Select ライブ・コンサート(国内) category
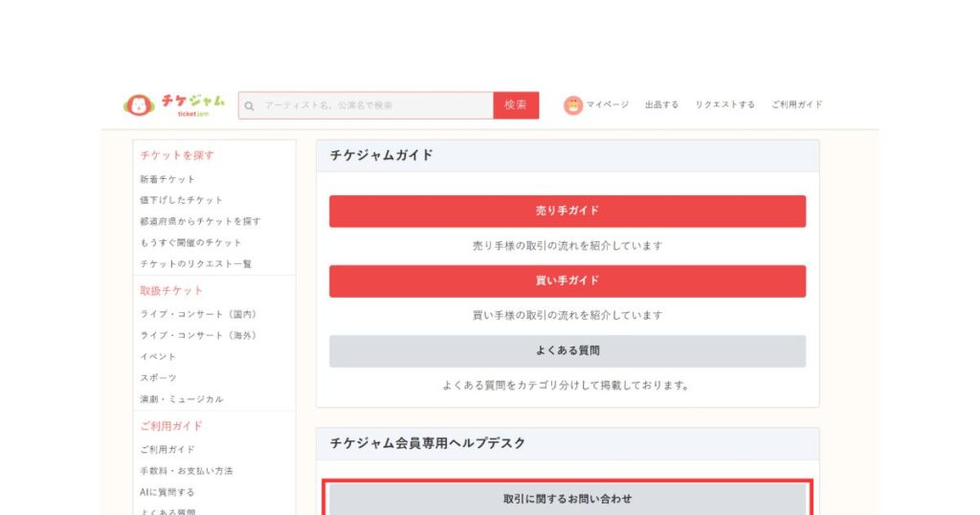980x515 pixels. point(199,314)
